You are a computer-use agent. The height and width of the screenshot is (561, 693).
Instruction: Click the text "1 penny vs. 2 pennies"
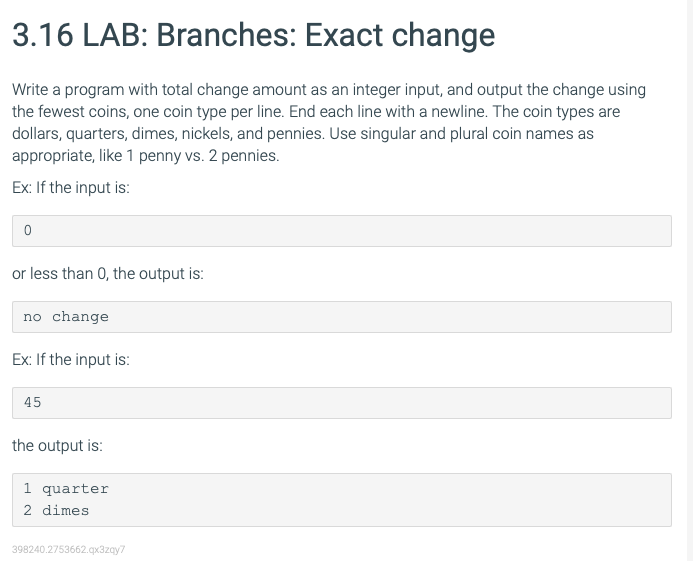coord(202,156)
